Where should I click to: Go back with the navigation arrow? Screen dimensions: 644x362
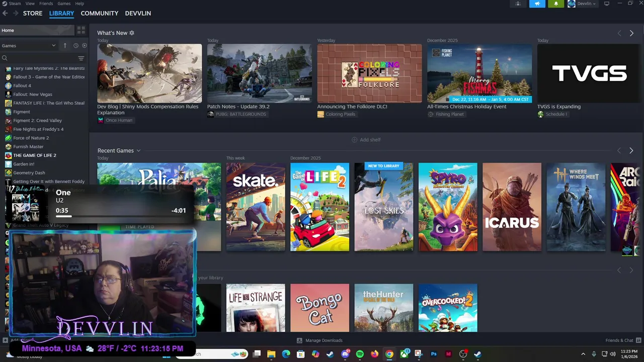5,13
